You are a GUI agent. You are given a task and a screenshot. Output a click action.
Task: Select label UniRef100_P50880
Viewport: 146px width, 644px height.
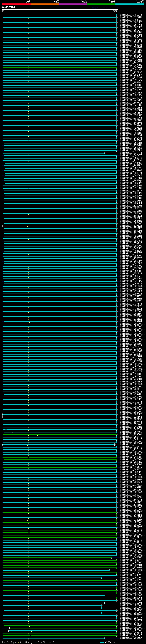(131, 316)
